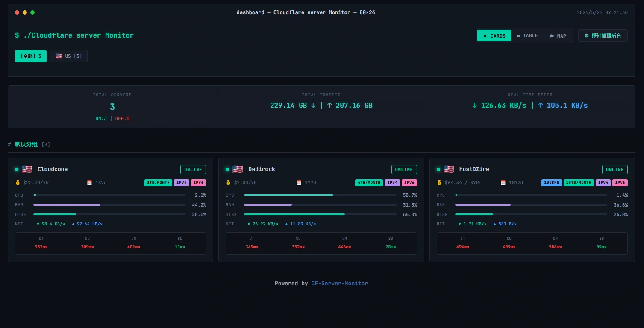Click the 10GBPS tag on HostDZire
This screenshot has height=328, width=644.
[552, 183]
